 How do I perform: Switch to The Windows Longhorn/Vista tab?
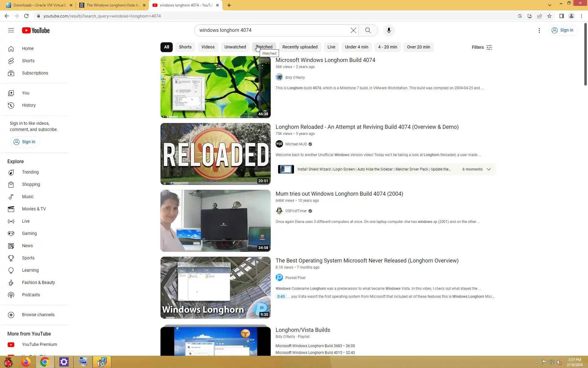tap(112, 5)
